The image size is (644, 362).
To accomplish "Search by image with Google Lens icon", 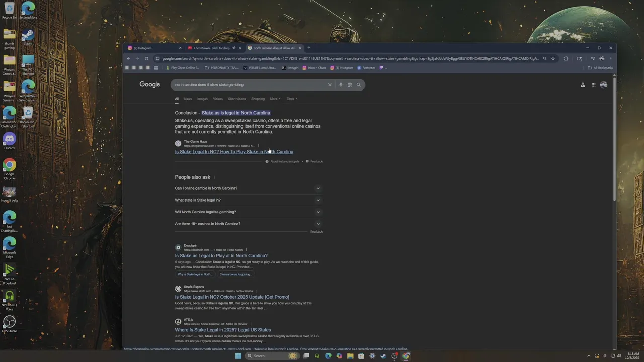I will click(350, 85).
